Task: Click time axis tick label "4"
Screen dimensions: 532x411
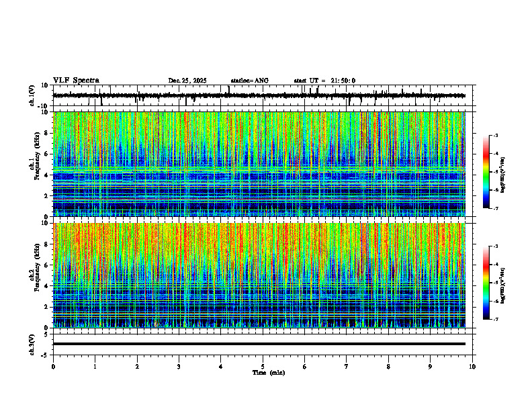Action: click(221, 367)
